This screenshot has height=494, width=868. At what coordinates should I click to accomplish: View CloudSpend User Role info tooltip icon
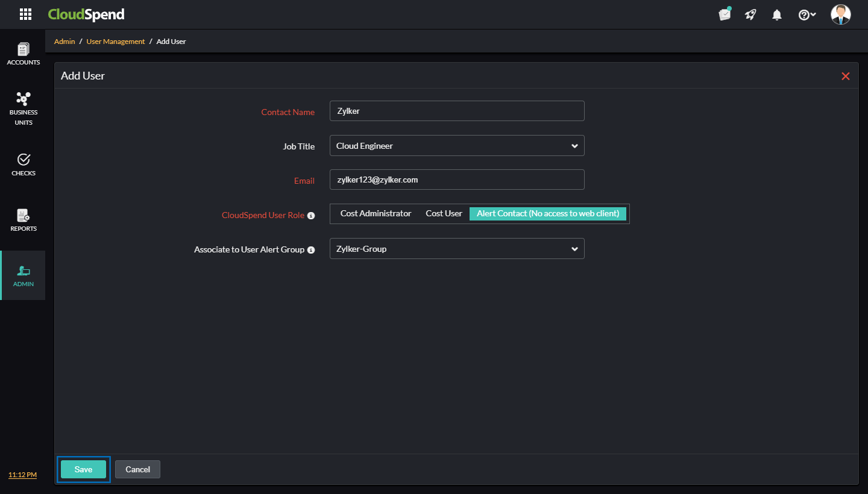tap(311, 215)
